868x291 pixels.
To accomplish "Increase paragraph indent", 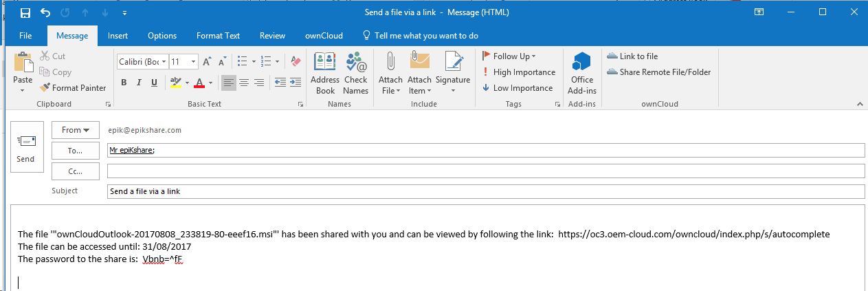I will 296,83.
